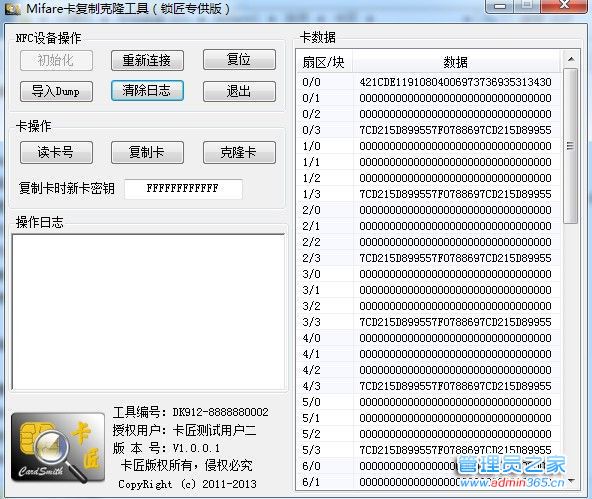Select row 5/1 in card data
The height and width of the screenshot is (499, 592).
pyautogui.click(x=428, y=418)
